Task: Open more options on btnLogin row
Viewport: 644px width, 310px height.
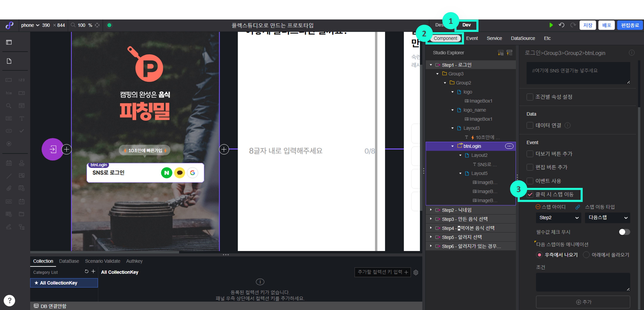Action: (x=509, y=146)
